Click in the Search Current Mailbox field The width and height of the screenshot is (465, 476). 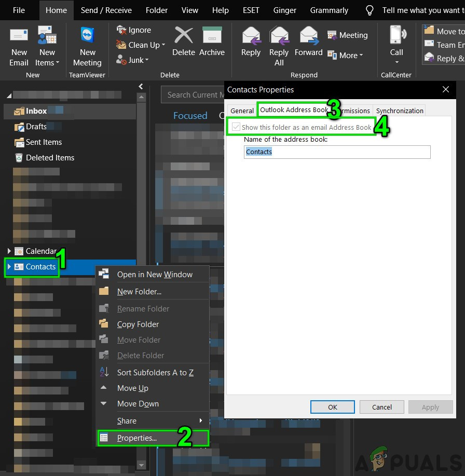pos(193,94)
